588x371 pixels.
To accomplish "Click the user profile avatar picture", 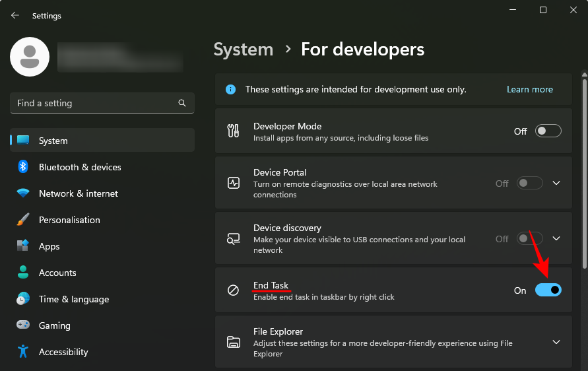I will [x=30, y=57].
